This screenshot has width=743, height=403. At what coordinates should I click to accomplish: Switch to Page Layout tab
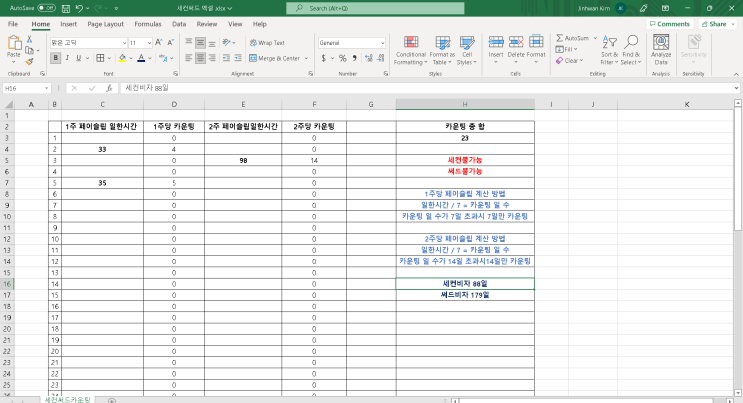point(105,24)
